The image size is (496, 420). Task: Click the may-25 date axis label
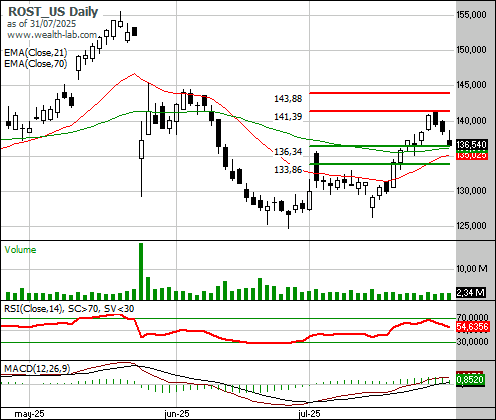(x=29, y=414)
